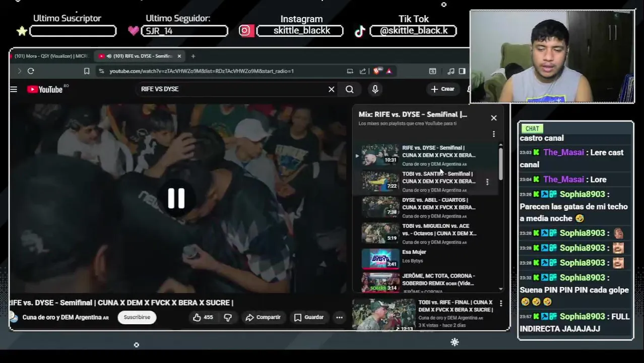This screenshot has width=644, height=363.
Task: Click the Compartir share button
Action: [263, 318]
